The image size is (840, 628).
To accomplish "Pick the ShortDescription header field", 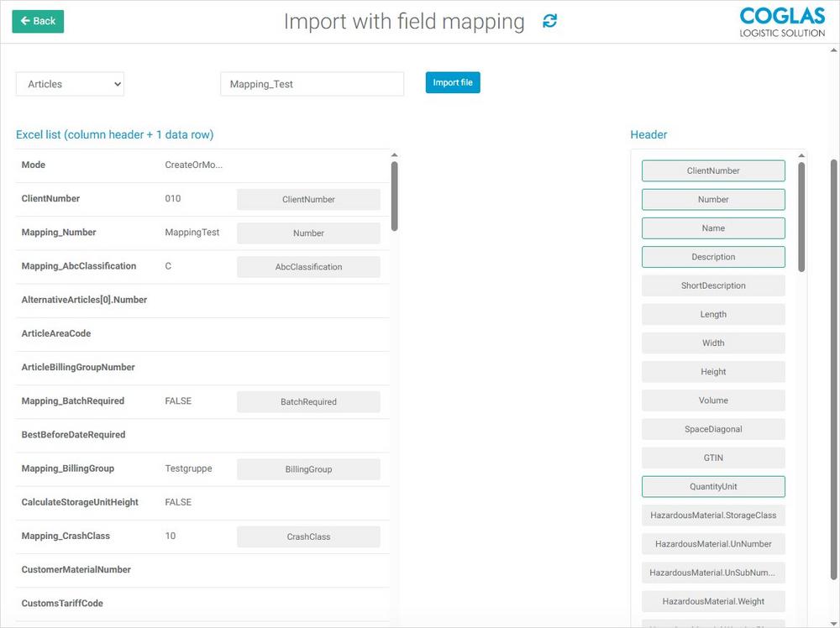I will (713, 285).
